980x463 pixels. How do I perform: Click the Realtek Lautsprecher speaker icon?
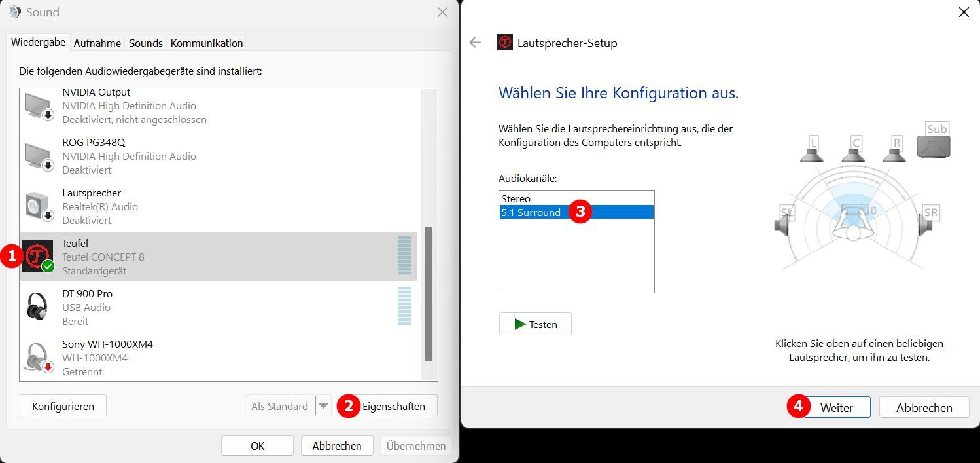tap(39, 207)
